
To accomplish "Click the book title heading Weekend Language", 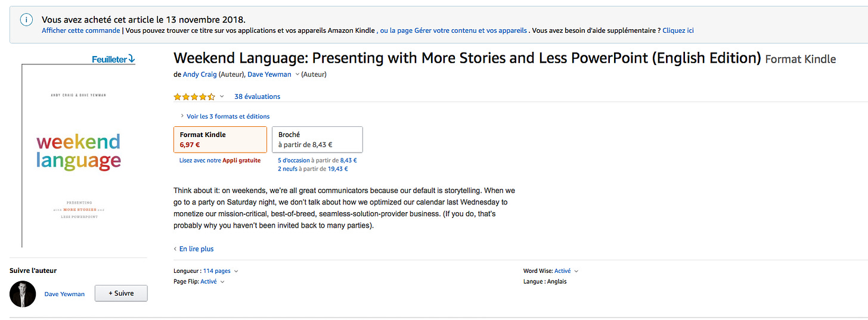I will [x=467, y=58].
